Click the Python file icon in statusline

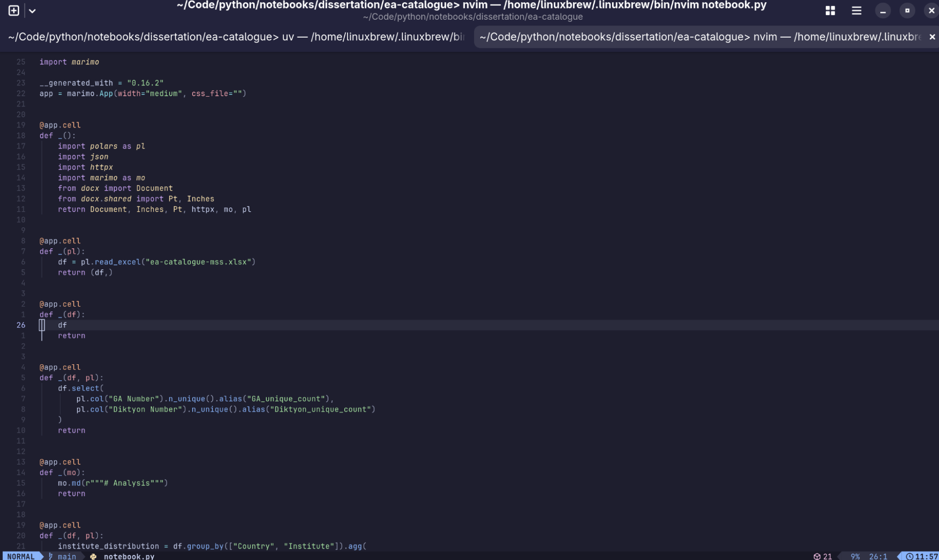93,556
